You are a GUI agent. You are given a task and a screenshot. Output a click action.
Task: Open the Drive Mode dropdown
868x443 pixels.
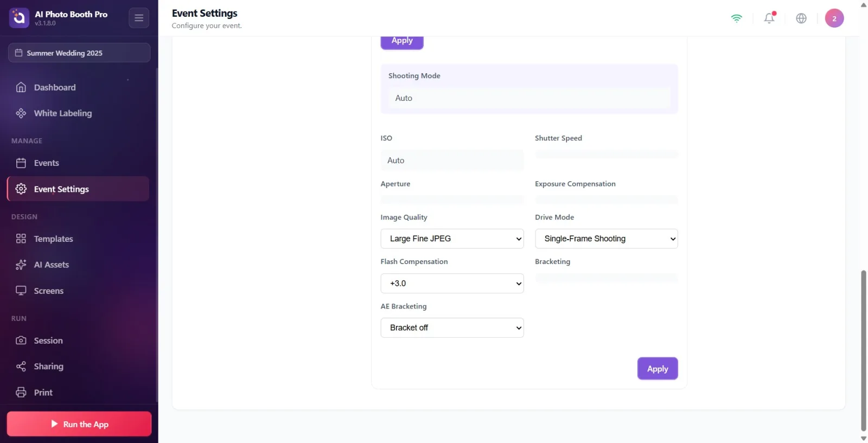point(607,239)
